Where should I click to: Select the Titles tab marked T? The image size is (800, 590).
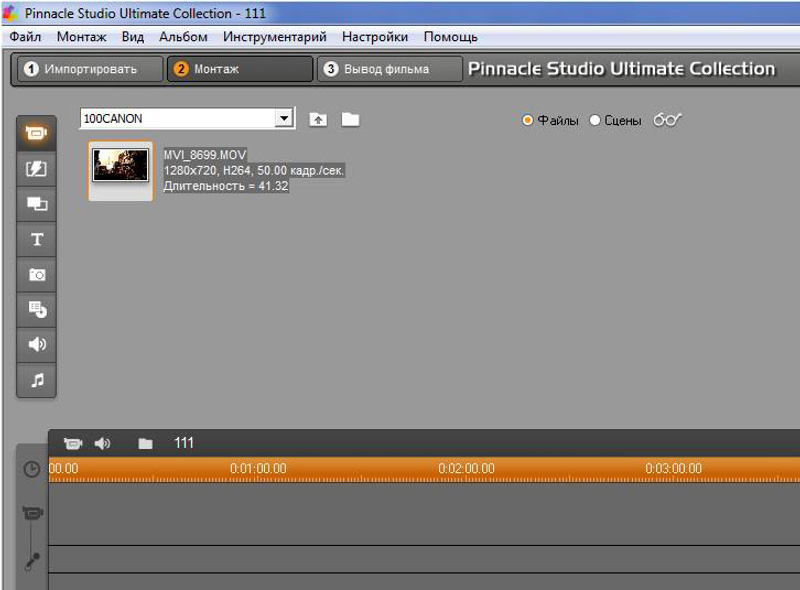pyautogui.click(x=36, y=239)
